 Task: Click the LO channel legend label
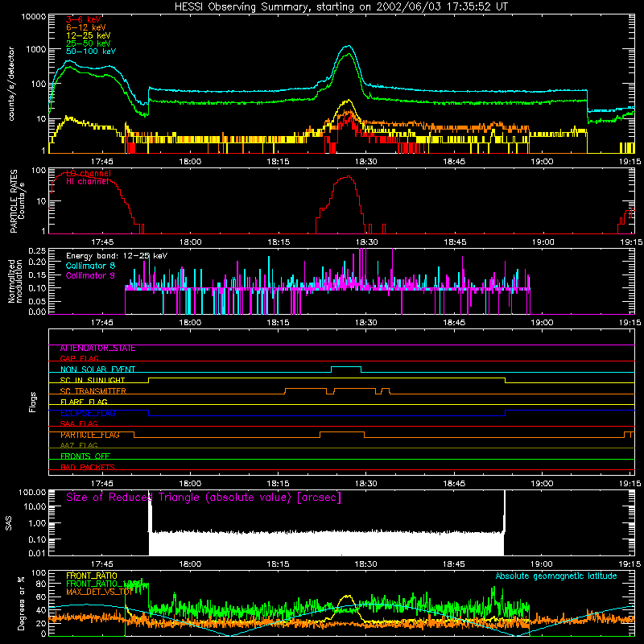coord(89,173)
